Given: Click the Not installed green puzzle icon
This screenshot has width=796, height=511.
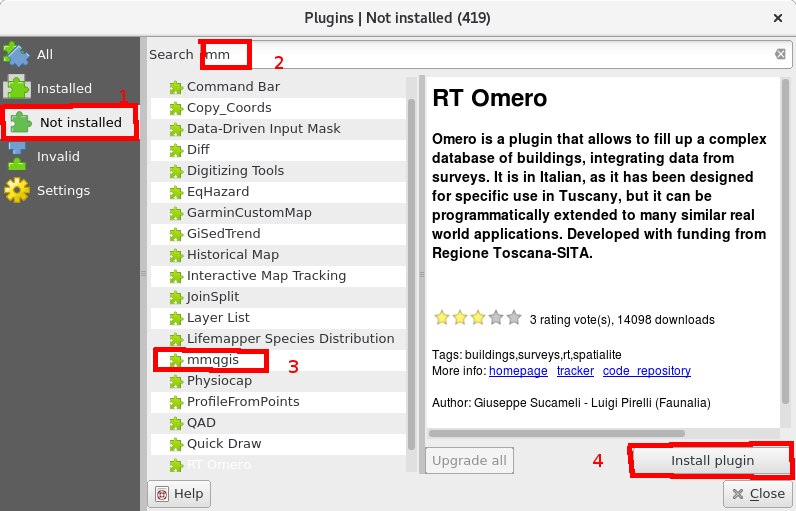Looking at the screenshot, I should pyautogui.click(x=21, y=122).
